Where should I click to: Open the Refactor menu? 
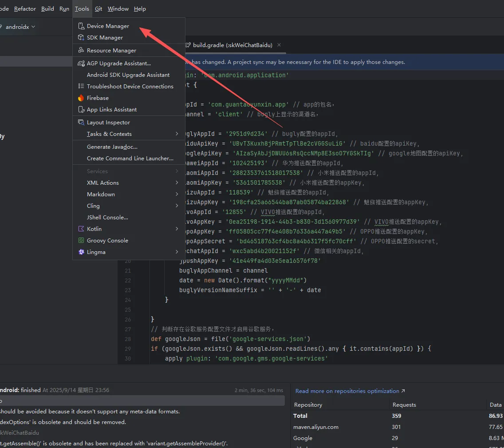(x=25, y=9)
